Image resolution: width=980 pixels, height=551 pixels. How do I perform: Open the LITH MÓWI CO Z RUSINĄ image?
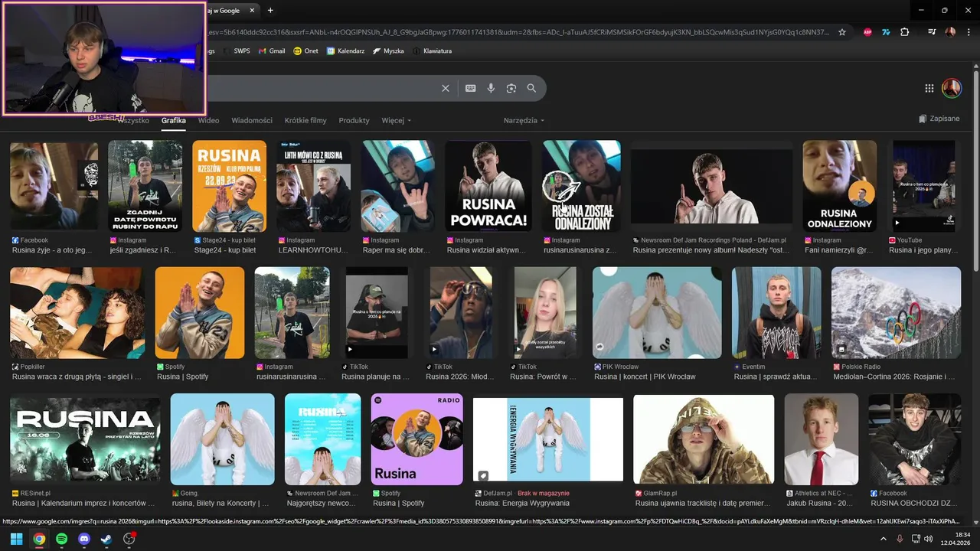pyautogui.click(x=313, y=185)
